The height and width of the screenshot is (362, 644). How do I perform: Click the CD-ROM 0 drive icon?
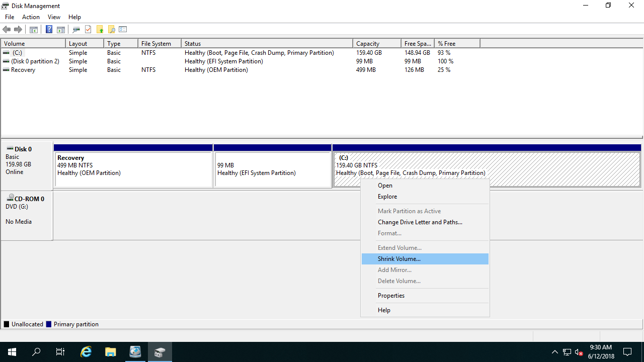point(10,199)
